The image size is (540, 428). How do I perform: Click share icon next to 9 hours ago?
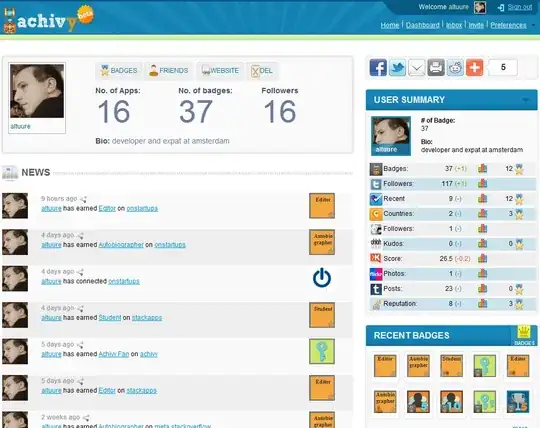83,199
